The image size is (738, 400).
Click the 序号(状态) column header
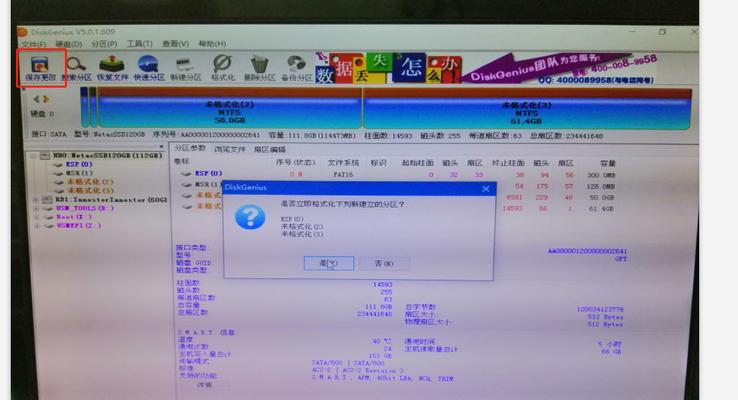pyautogui.click(x=295, y=162)
